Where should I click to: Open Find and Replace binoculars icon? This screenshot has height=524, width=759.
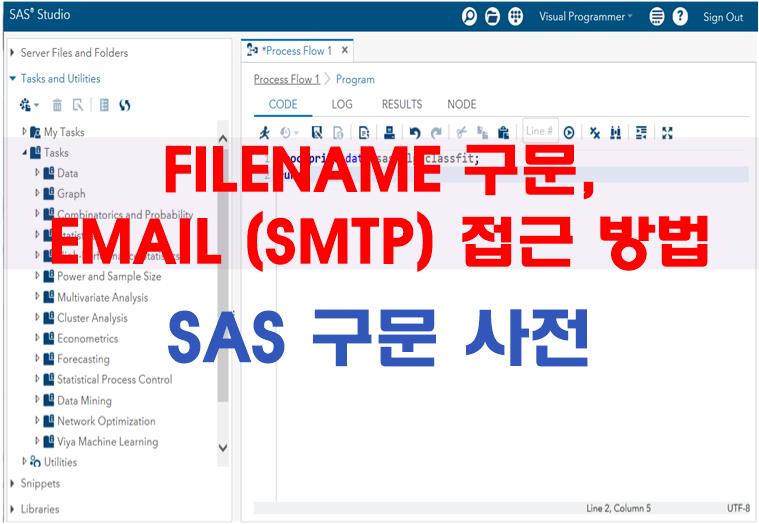616,132
